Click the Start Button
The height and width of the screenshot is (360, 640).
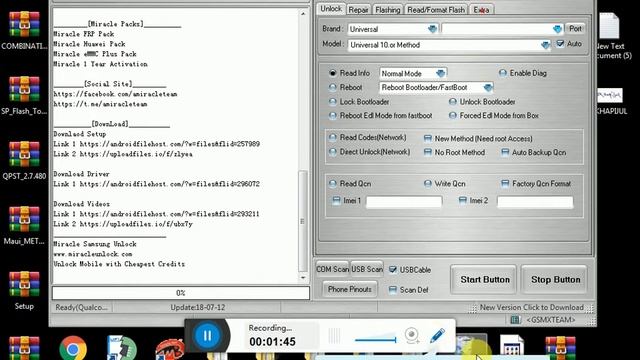click(x=485, y=280)
